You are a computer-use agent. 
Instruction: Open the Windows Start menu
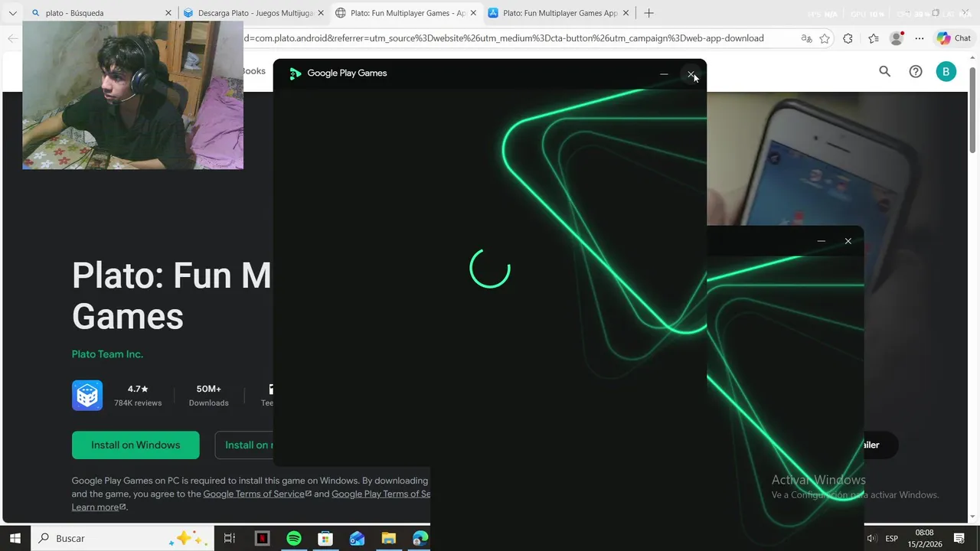pos(15,538)
